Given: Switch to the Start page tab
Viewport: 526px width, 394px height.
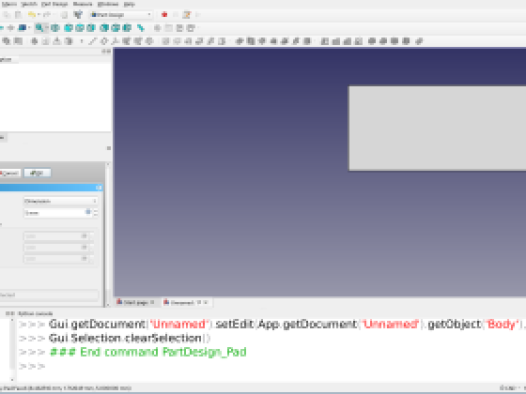Looking at the screenshot, I should pyautogui.click(x=135, y=302).
